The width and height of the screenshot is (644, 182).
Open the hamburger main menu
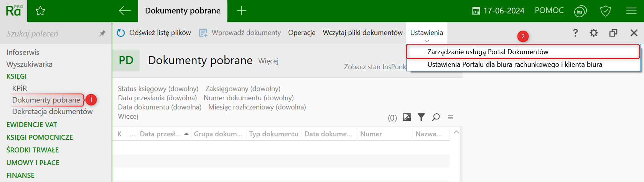pyautogui.click(x=631, y=11)
